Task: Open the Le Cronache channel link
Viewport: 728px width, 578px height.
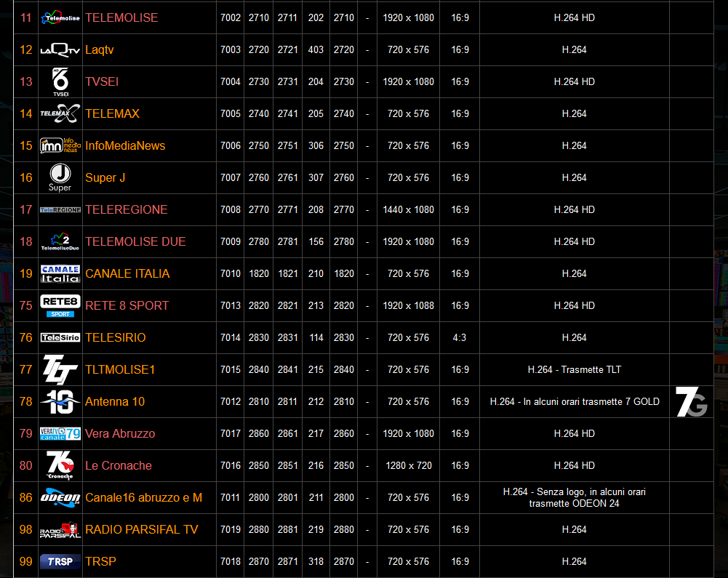Action: click(x=119, y=465)
